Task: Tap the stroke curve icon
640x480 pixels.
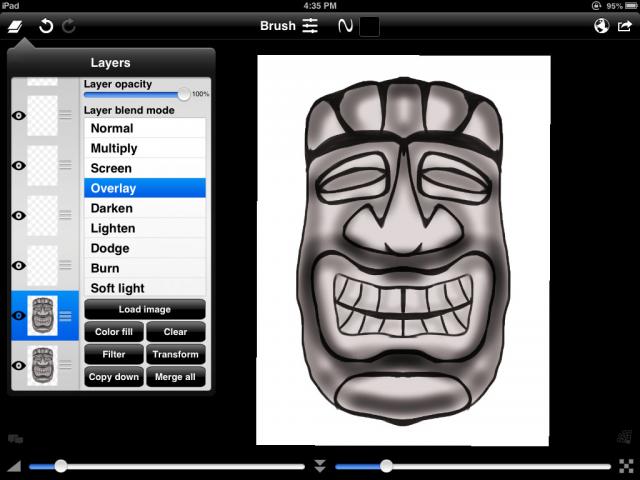Action: pyautogui.click(x=346, y=26)
